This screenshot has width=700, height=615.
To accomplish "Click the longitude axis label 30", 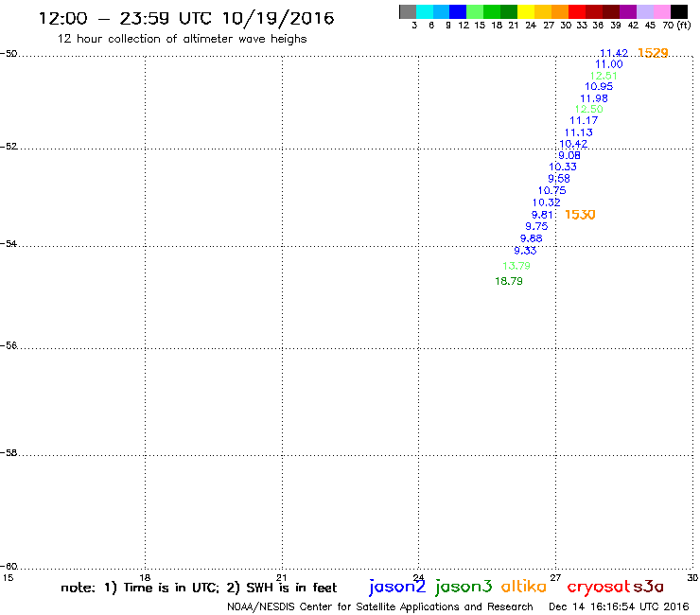I will 692,578.
